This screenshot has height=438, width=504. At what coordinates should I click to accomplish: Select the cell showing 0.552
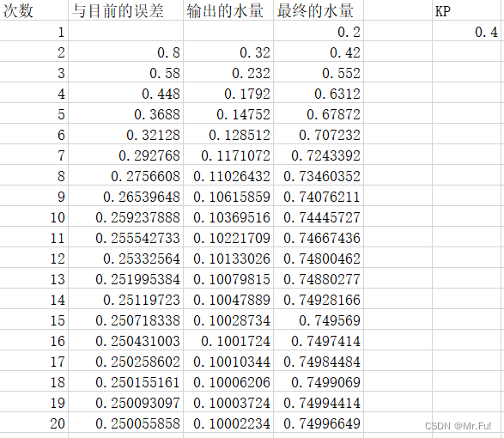click(x=319, y=72)
